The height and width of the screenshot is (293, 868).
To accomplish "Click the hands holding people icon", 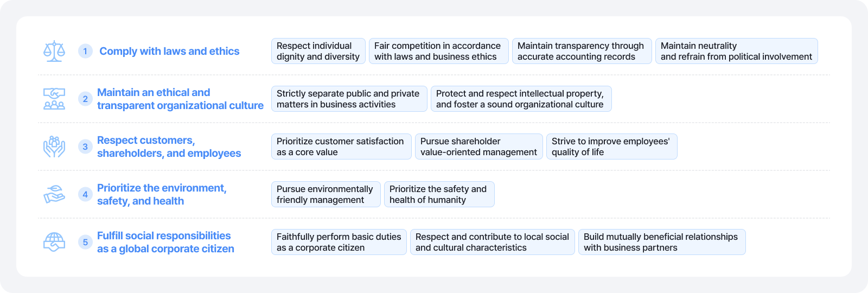I will [x=54, y=146].
